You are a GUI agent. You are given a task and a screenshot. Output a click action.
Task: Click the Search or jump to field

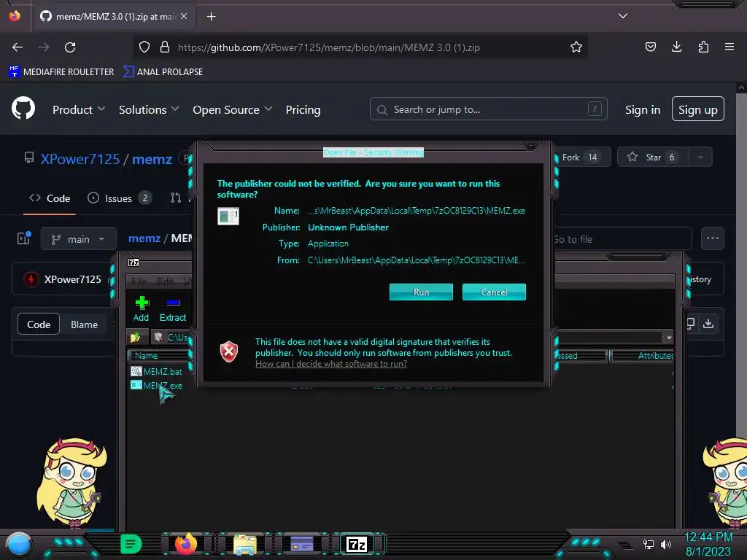coord(488,109)
